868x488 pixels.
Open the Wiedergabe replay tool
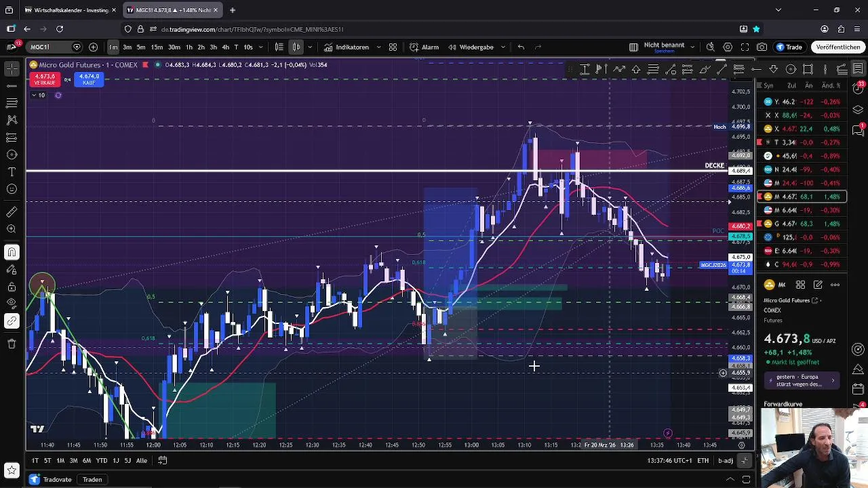tap(470, 47)
